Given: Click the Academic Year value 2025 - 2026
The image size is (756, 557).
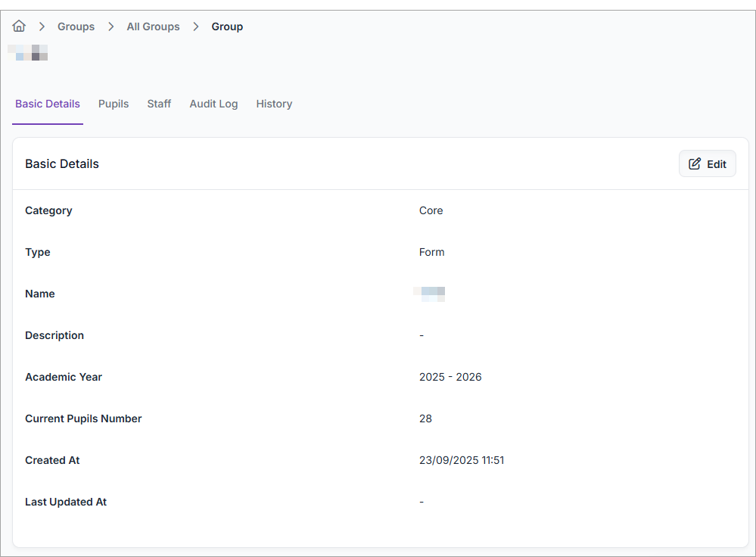Looking at the screenshot, I should click(450, 377).
